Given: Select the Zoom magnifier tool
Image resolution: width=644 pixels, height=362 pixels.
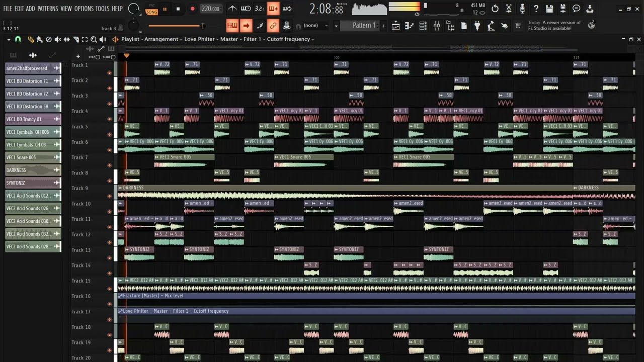Looking at the screenshot, I should (x=94, y=39).
